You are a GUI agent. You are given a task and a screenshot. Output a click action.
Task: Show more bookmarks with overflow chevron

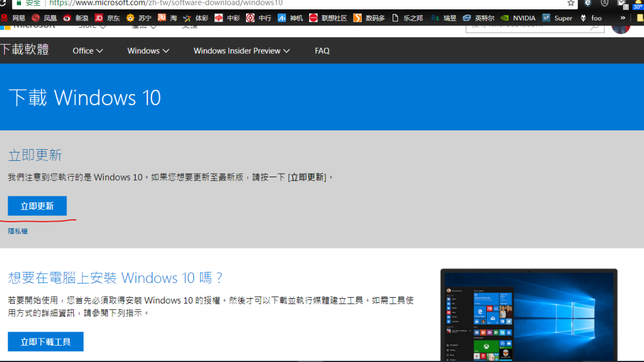tap(623, 18)
